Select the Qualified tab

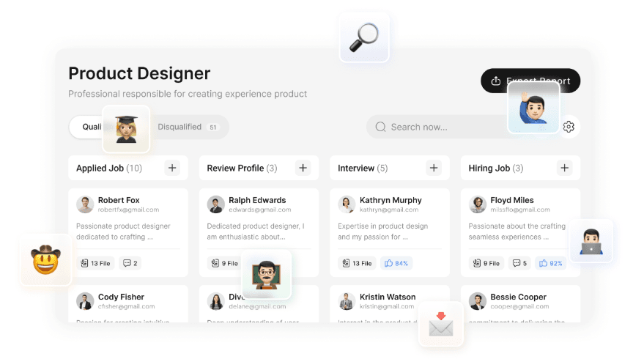91,127
